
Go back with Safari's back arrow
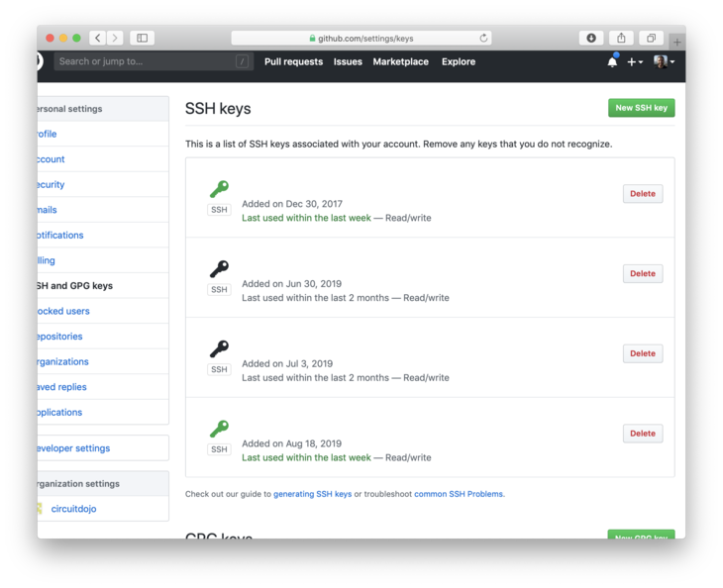point(98,38)
